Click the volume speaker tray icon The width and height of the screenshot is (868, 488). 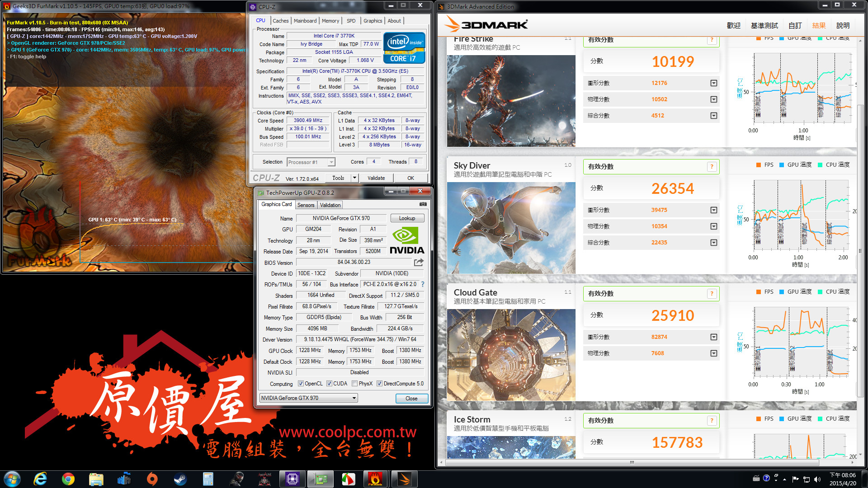click(817, 479)
